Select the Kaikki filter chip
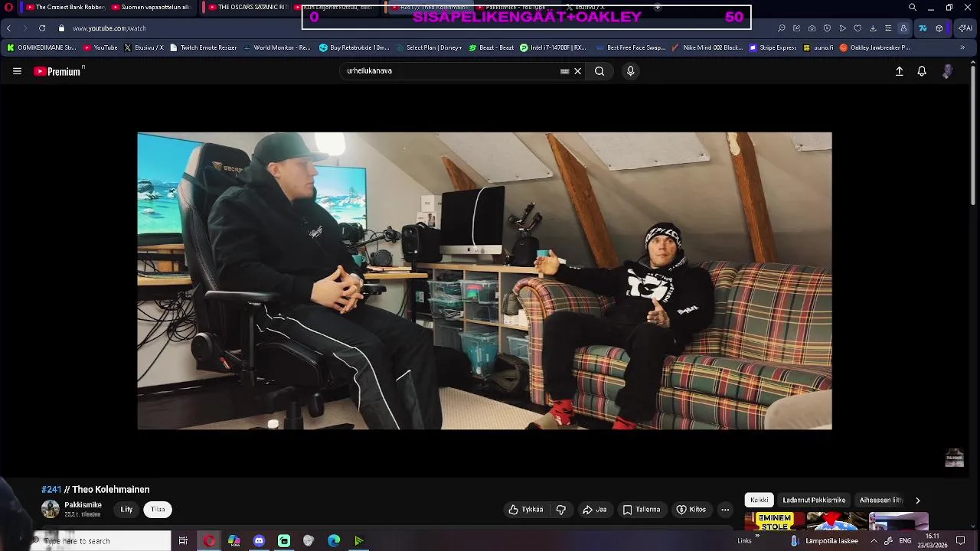The image size is (980, 551). pyautogui.click(x=759, y=500)
